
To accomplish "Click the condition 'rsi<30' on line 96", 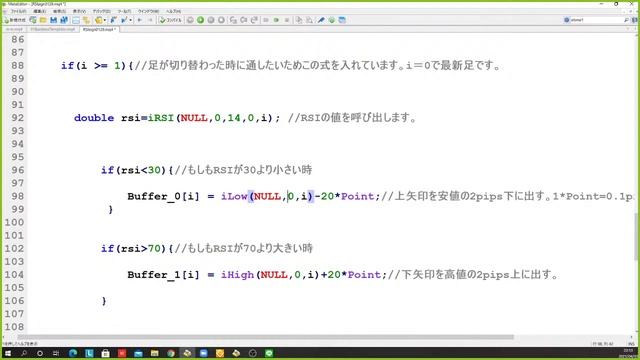I will tap(140, 170).
